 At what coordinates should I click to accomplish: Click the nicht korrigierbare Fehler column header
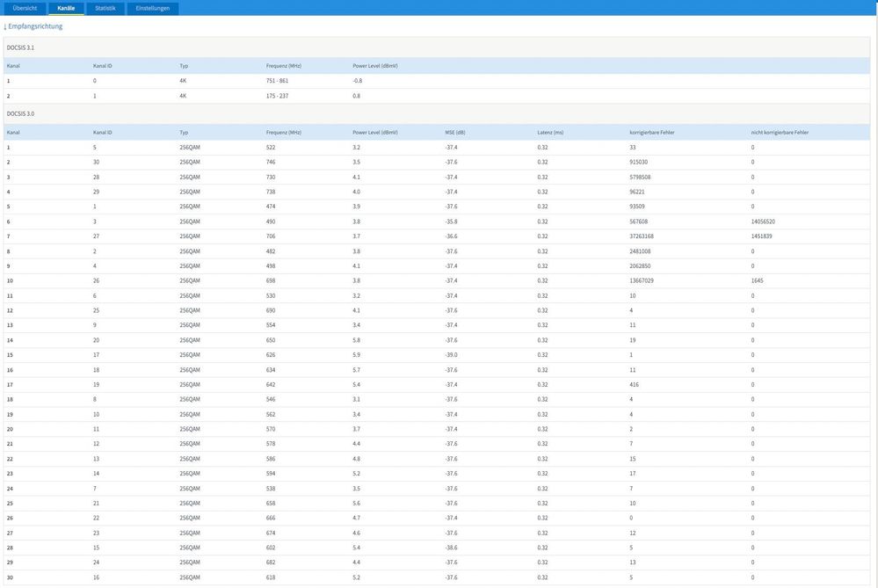780,133
